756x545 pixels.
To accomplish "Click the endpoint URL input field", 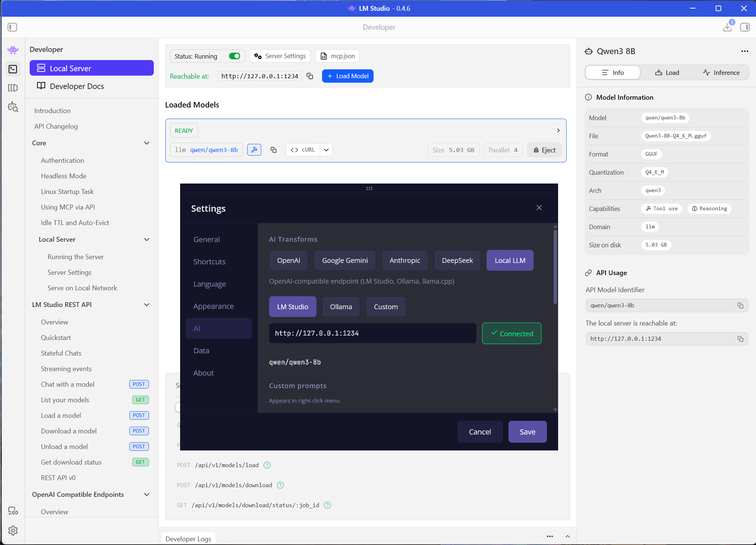I will tap(372, 333).
